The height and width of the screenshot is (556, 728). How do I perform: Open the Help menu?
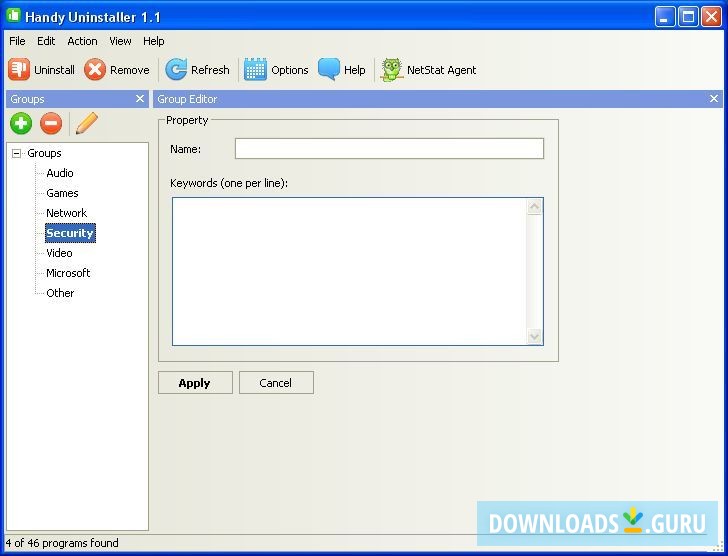tap(154, 41)
